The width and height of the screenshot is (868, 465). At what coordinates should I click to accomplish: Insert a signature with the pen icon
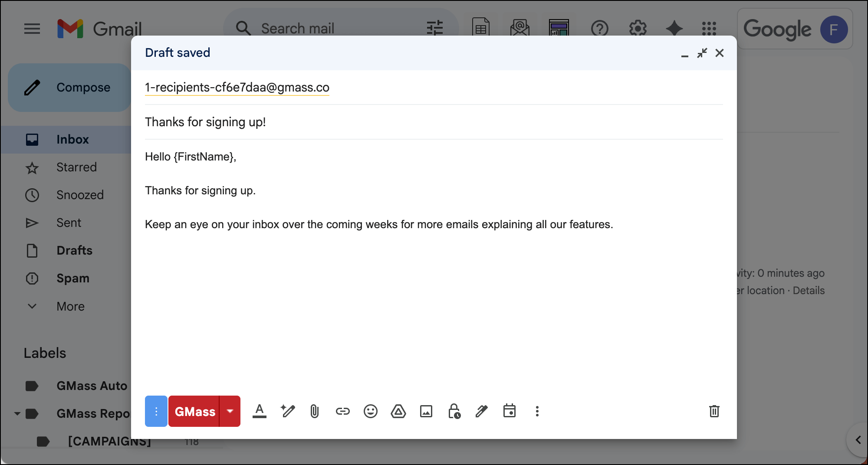pyautogui.click(x=481, y=411)
